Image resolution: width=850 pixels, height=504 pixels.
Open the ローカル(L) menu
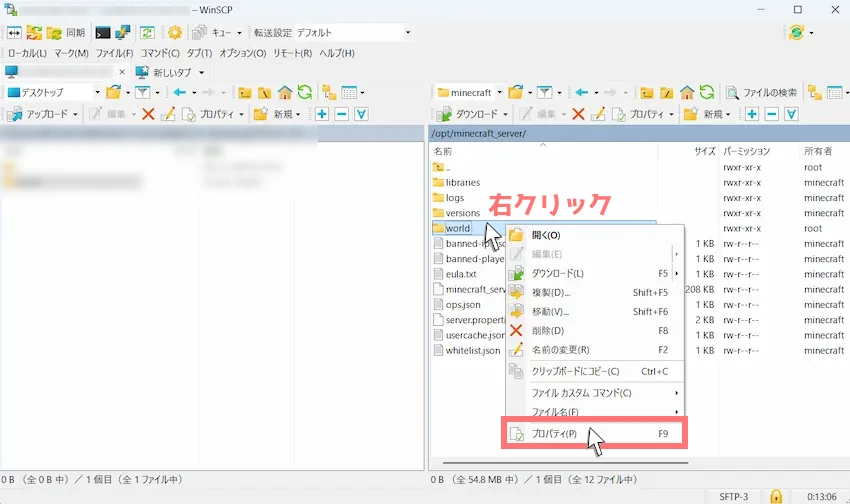[x=27, y=53]
